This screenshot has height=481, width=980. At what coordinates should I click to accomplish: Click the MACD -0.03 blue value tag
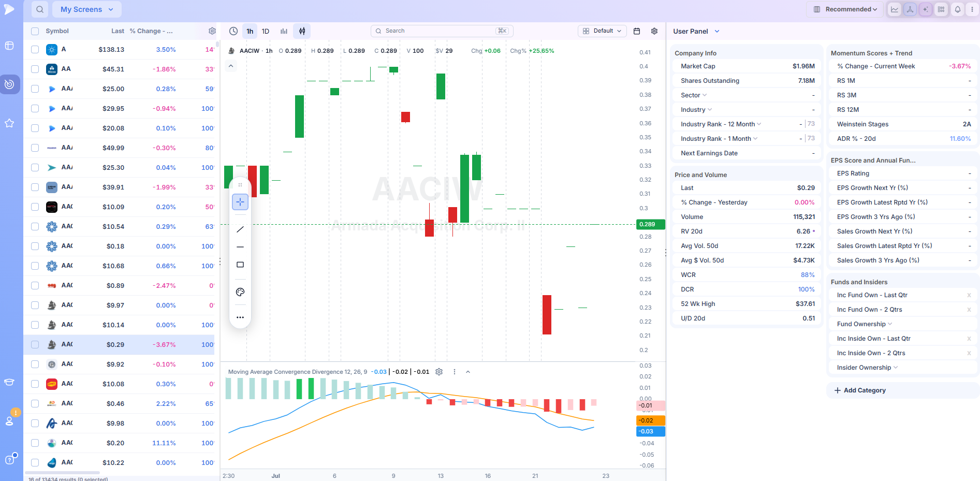pyautogui.click(x=650, y=431)
